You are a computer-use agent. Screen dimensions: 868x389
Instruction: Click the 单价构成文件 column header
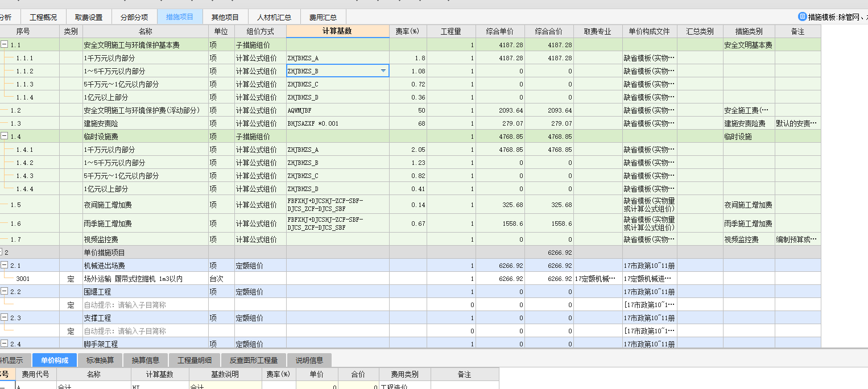coord(650,31)
